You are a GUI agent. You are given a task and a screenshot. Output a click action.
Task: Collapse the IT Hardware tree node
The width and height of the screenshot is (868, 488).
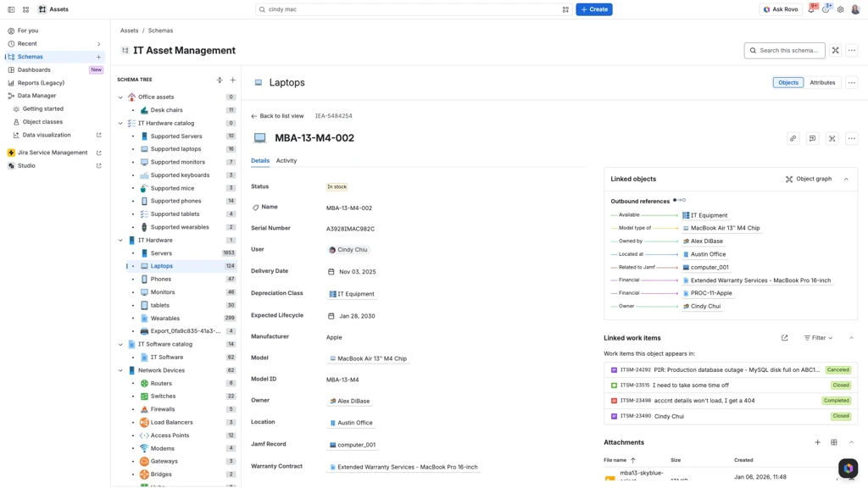[x=120, y=241]
